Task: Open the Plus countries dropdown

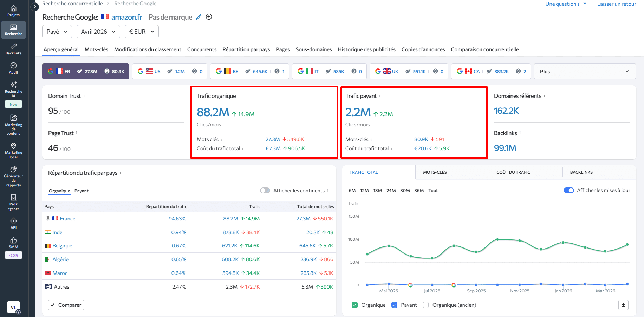Action: coord(585,71)
